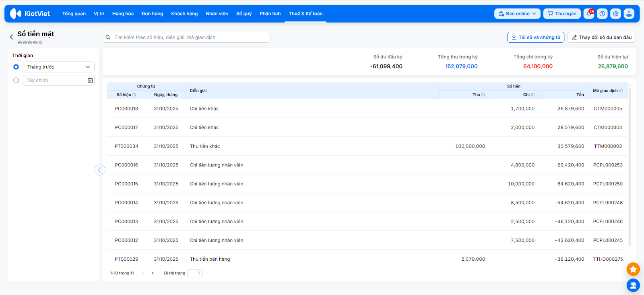Select the Tháng trước radio option

click(x=16, y=67)
